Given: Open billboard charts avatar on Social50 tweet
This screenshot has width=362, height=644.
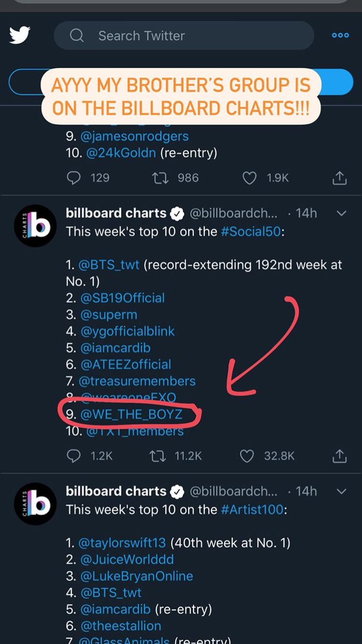Looking at the screenshot, I should click(x=35, y=225).
